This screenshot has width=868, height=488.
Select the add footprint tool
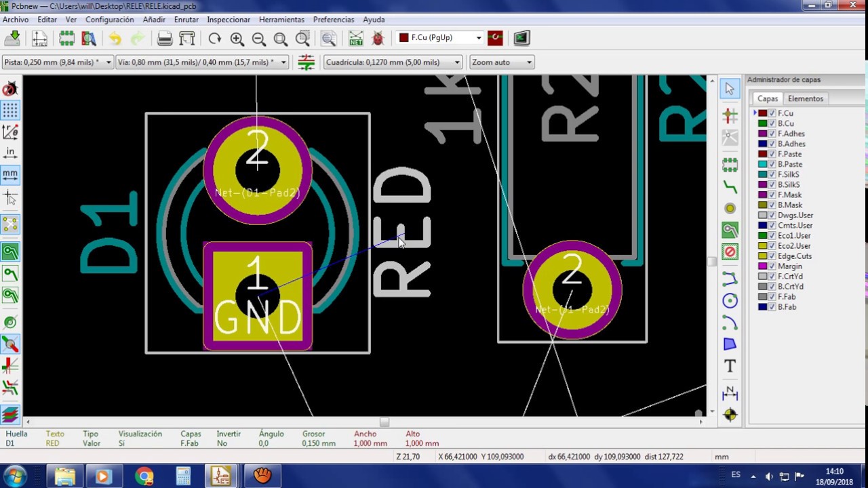[730, 165]
